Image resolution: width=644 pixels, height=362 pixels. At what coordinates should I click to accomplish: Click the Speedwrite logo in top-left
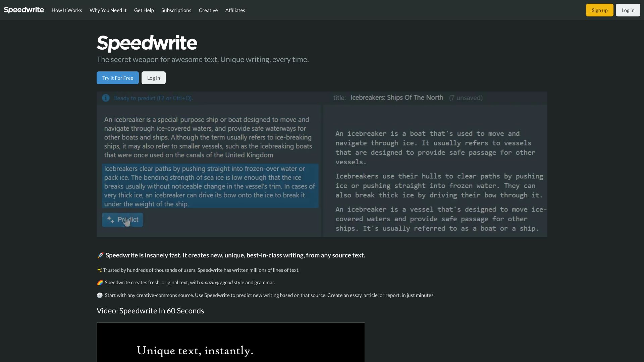pyautogui.click(x=23, y=10)
